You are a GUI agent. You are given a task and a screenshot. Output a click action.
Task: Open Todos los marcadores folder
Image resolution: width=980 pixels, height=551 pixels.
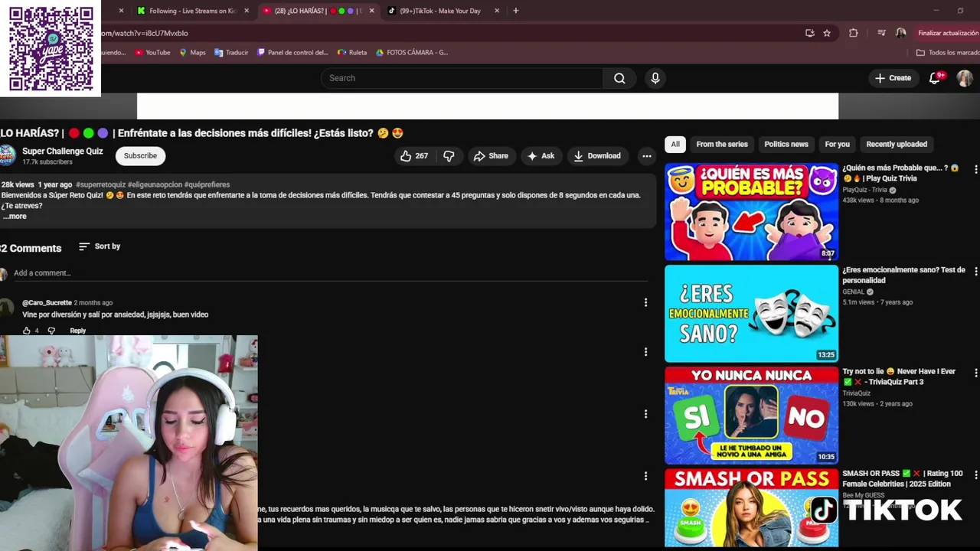[x=948, y=53]
